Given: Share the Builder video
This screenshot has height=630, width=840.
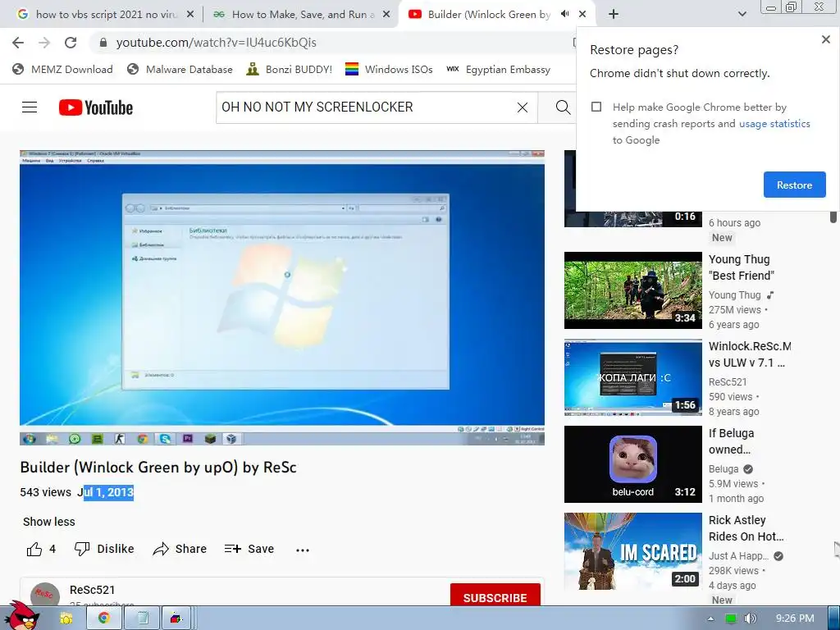Looking at the screenshot, I should pos(180,549).
